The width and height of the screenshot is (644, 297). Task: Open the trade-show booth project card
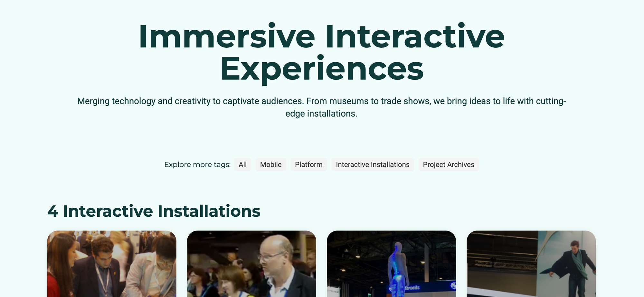(111, 264)
